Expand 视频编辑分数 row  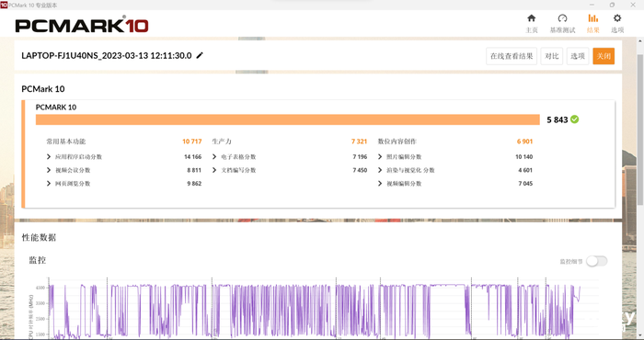(380, 184)
